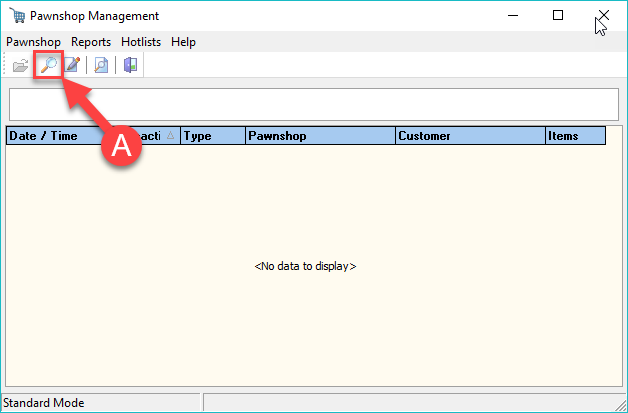Image resolution: width=628 pixels, height=413 pixels.
Task: Open the Reports menu
Action: point(91,42)
